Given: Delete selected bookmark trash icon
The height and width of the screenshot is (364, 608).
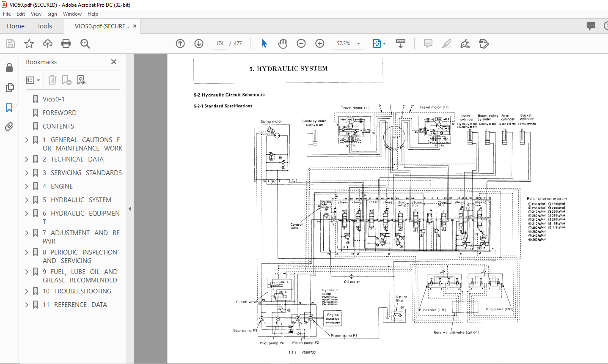Looking at the screenshot, I should click(52, 80).
